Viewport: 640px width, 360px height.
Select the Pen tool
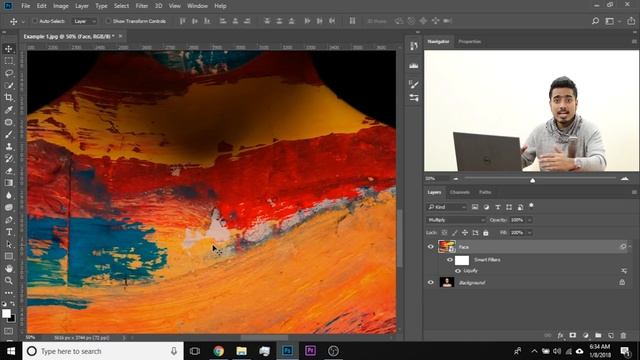9,220
